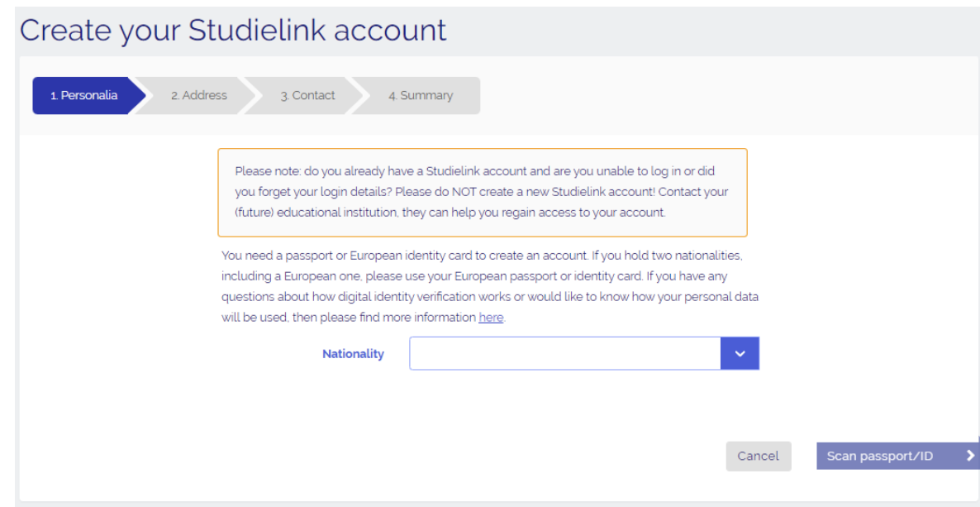Jump to the 4. Summary step
Image resolution: width=980 pixels, height=507 pixels.
click(x=421, y=95)
